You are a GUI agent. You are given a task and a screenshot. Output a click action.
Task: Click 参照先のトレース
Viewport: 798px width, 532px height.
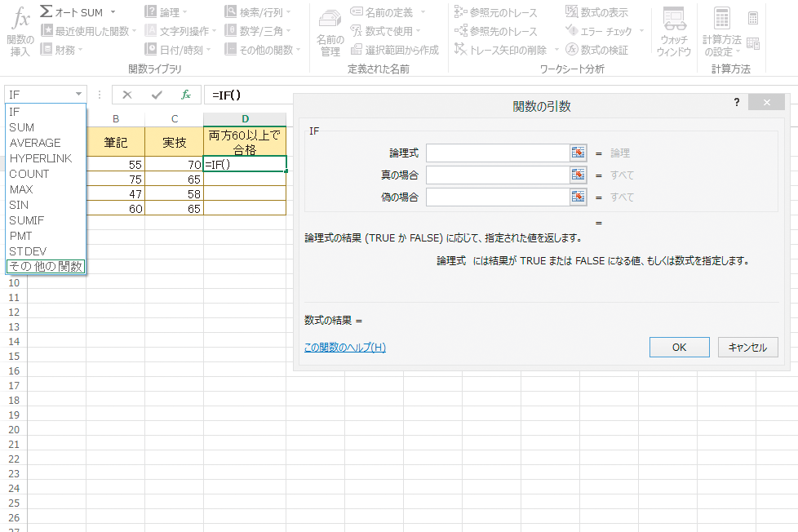tap(496, 31)
